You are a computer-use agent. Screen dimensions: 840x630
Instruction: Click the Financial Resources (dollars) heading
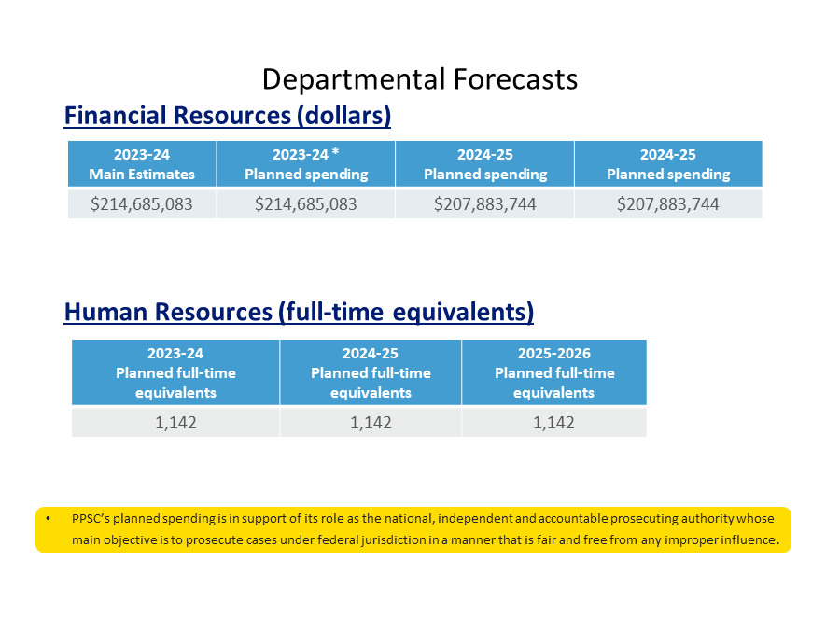[x=226, y=116]
